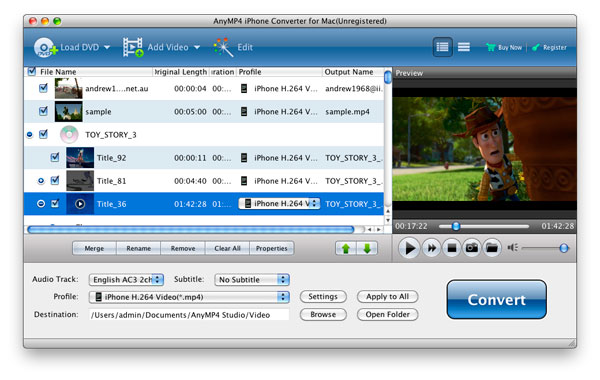This screenshot has height=380, width=600.
Task: Click the Destination path field
Action: 189,315
